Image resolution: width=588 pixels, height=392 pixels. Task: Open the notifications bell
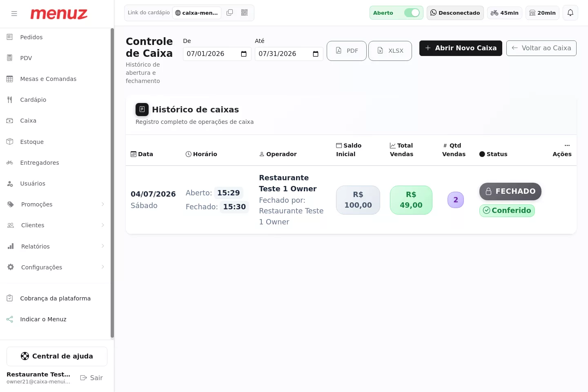(x=570, y=13)
